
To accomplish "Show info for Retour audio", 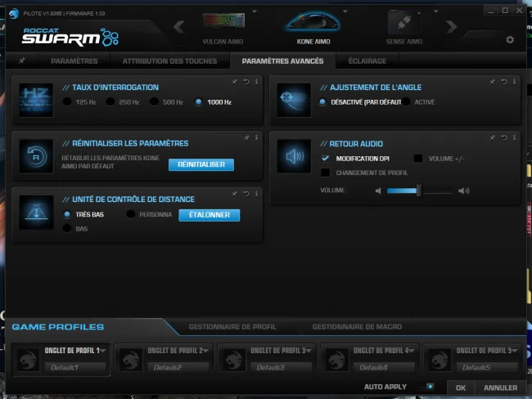I will tap(514, 137).
